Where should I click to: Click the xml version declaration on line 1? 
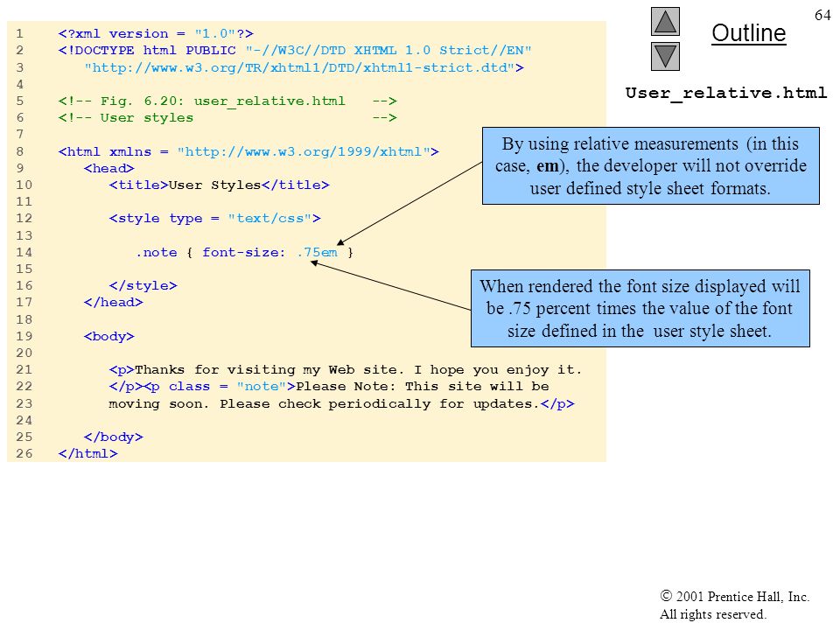pyautogui.click(x=156, y=34)
